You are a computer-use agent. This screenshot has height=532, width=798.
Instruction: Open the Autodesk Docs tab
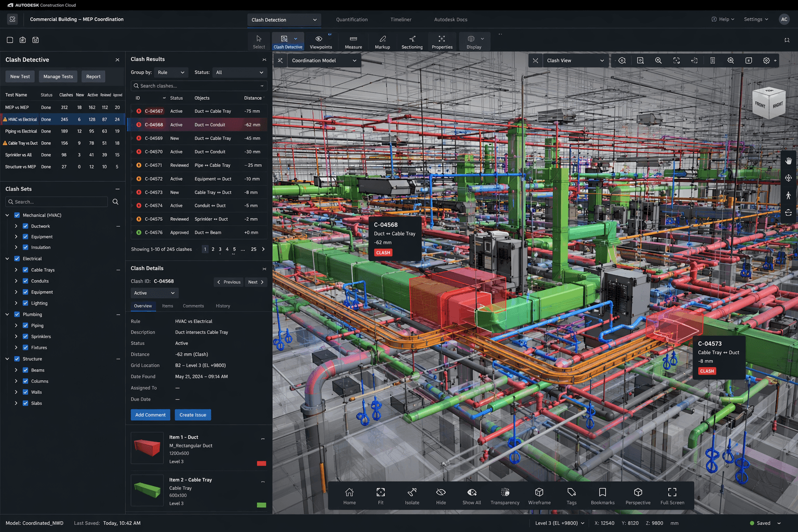pyautogui.click(x=450, y=20)
